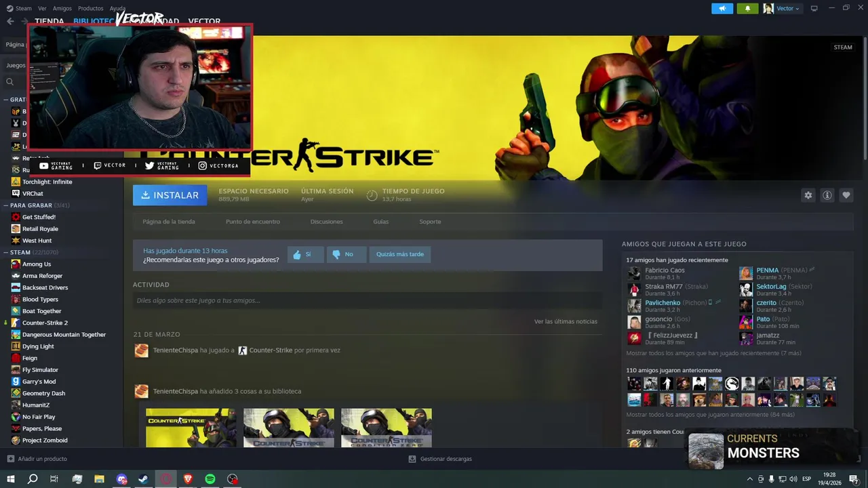Recommend the game with Sí thumbs up

(305, 254)
